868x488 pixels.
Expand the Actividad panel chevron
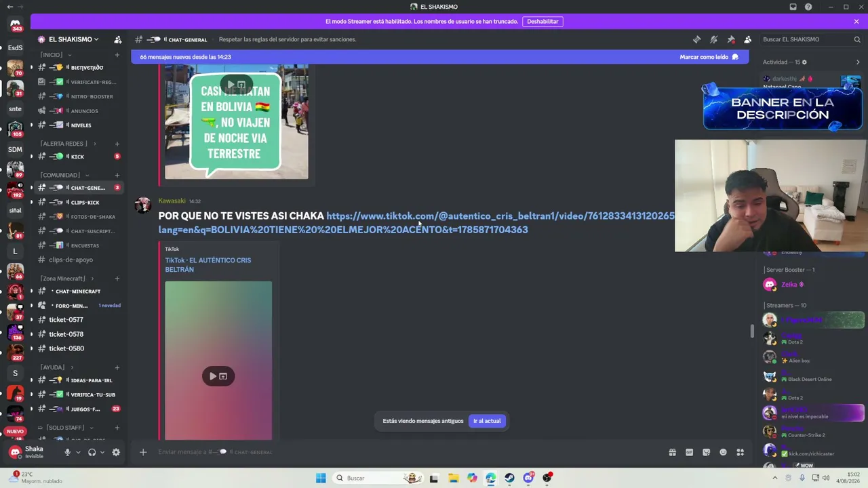[x=858, y=62]
